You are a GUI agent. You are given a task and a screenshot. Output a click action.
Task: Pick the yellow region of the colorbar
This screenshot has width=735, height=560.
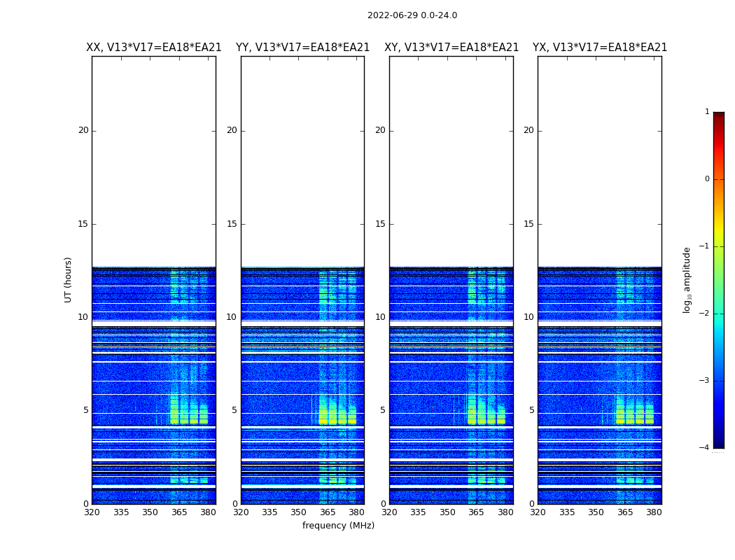click(x=718, y=234)
